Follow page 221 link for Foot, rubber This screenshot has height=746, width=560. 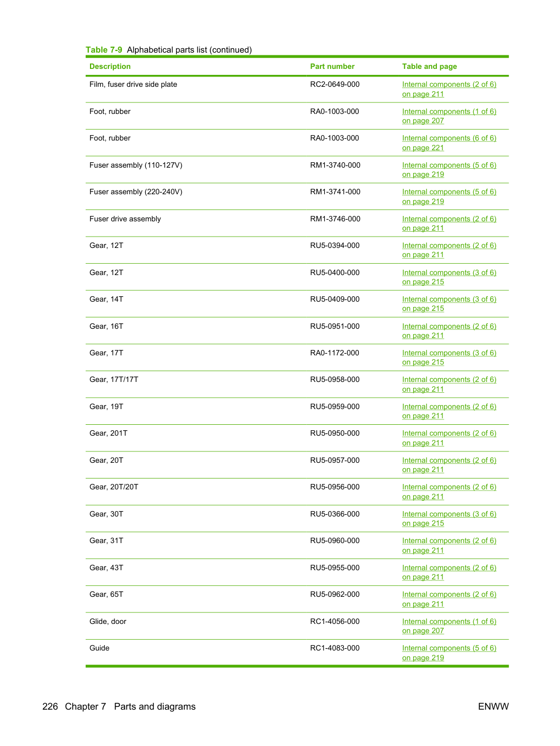[449, 143]
